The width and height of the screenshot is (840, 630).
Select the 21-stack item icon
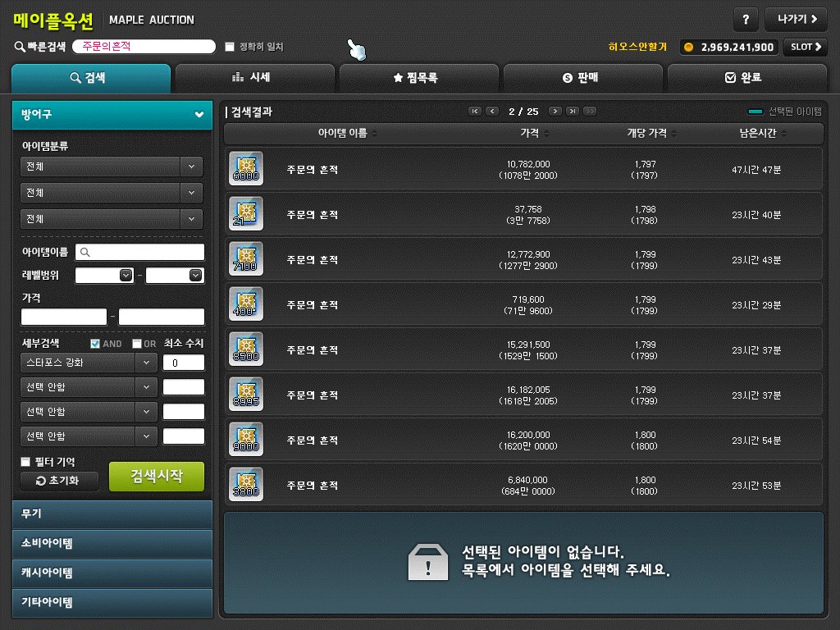click(246, 213)
